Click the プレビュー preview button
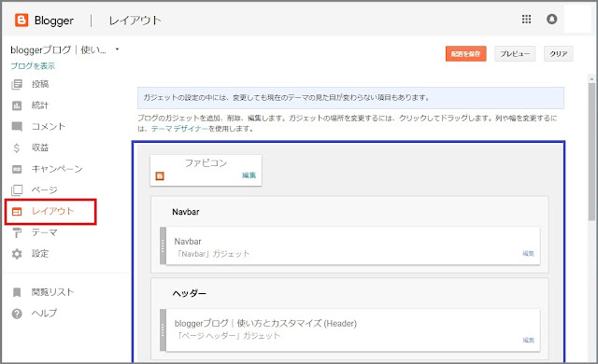 pyautogui.click(x=515, y=54)
